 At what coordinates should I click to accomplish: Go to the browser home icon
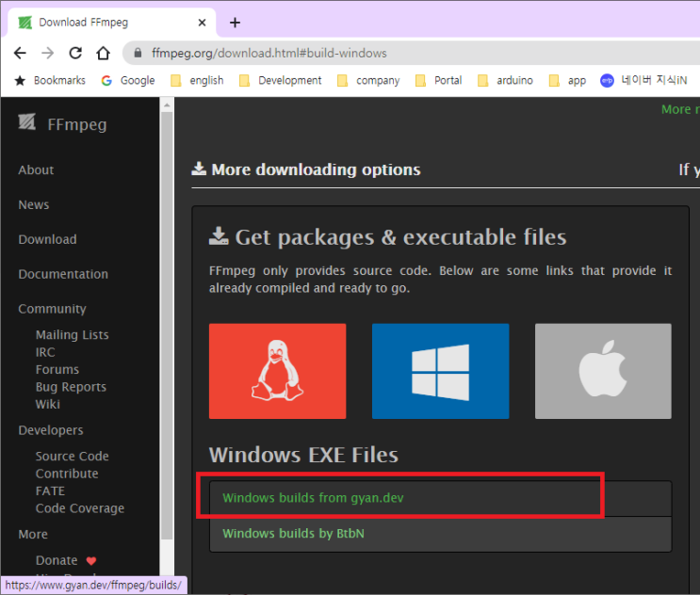tap(103, 53)
